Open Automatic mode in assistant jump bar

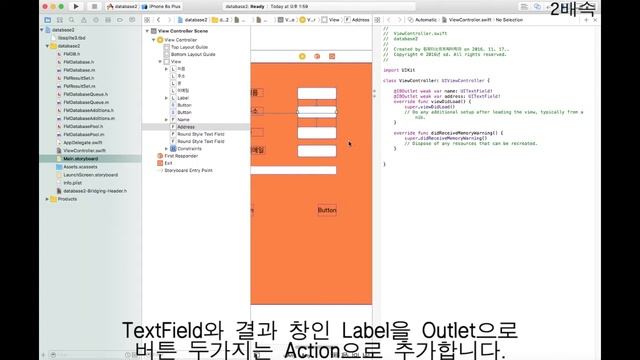[x=422, y=20]
